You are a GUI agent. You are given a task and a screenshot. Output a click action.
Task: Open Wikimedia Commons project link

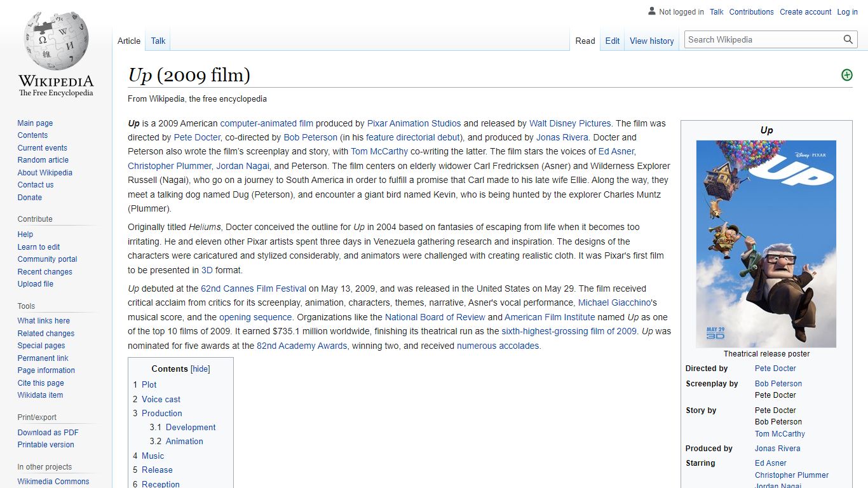(53, 482)
